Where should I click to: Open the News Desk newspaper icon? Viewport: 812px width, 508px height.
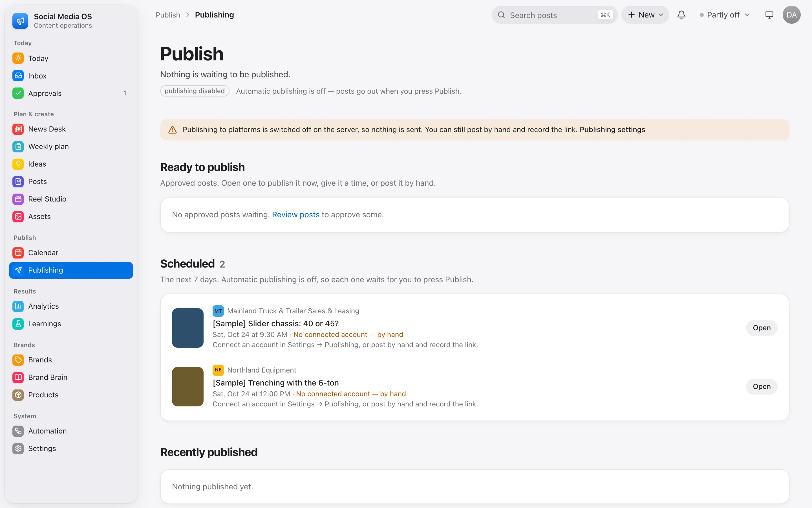(18, 129)
